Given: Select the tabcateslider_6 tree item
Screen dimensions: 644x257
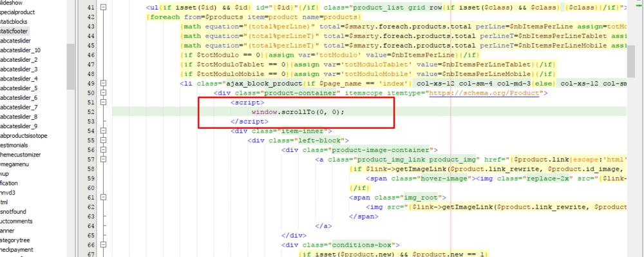Looking at the screenshot, I should coord(19,98).
